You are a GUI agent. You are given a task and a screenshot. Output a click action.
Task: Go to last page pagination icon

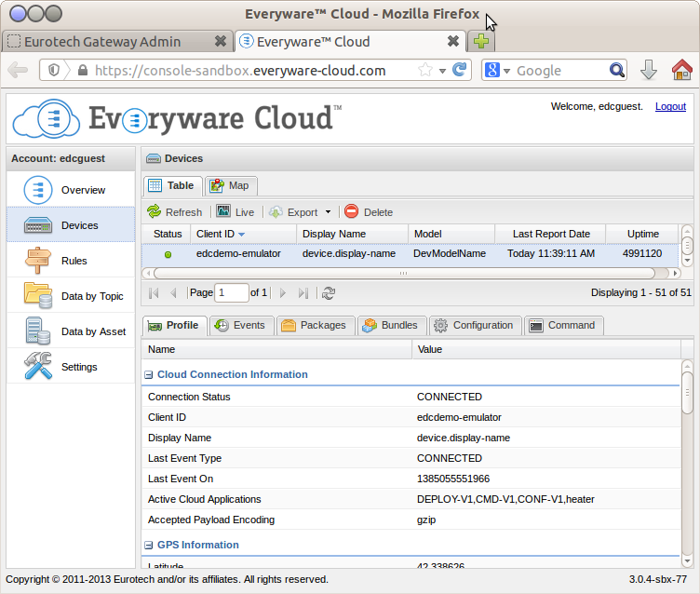303,293
